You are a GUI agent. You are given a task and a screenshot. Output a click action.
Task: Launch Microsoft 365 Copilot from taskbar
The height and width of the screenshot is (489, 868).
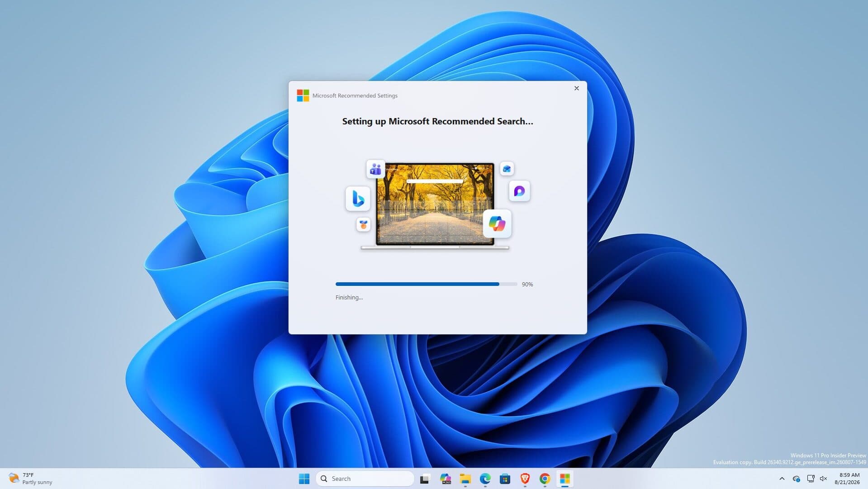pos(446,479)
